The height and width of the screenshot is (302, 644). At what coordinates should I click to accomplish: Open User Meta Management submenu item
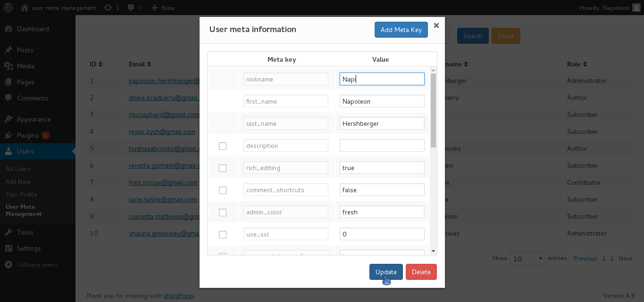pyautogui.click(x=24, y=210)
